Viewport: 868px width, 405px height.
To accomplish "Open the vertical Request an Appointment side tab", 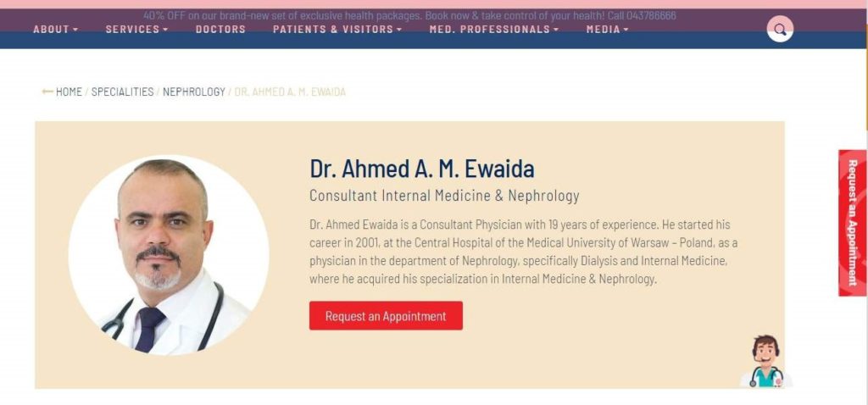I will 853,223.
